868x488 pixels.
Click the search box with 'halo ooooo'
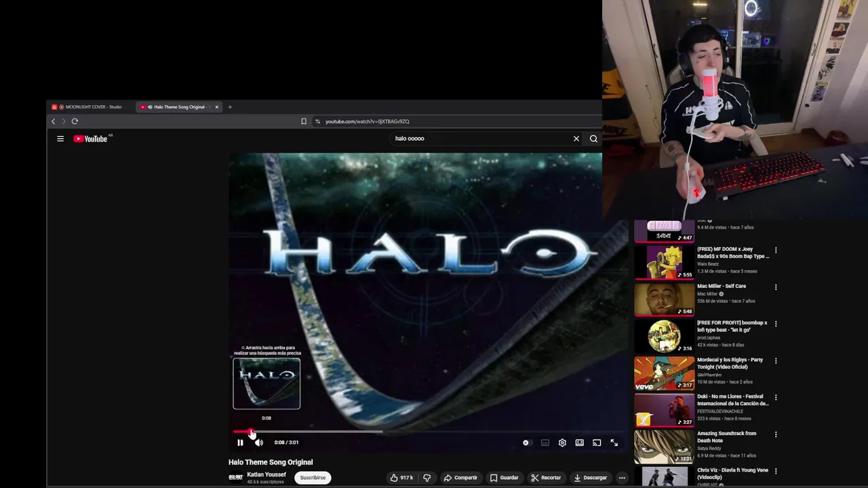pyautogui.click(x=481, y=138)
